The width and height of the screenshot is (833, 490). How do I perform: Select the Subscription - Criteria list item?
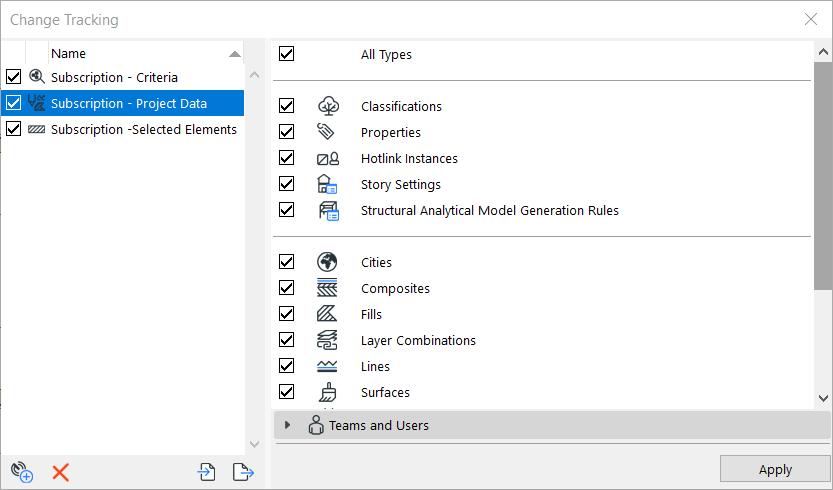[x=114, y=77]
